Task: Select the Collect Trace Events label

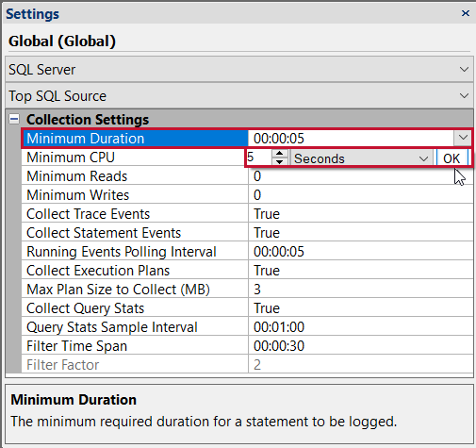Action: coord(89,214)
